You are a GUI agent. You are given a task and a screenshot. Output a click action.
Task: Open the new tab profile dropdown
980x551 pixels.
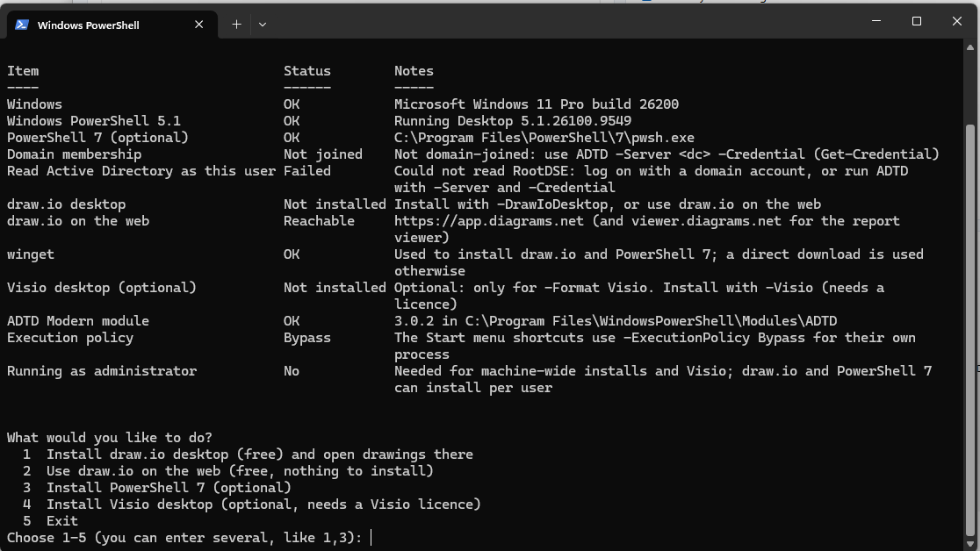(x=263, y=25)
